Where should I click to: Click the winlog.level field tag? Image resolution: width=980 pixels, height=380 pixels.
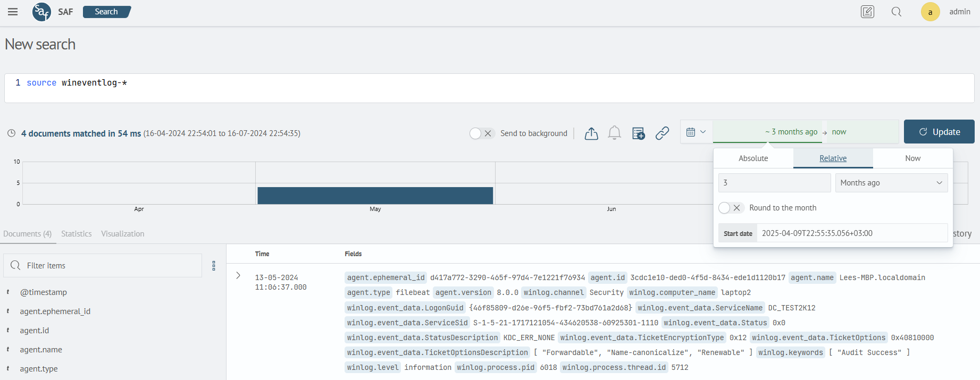click(x=373, y=367)
